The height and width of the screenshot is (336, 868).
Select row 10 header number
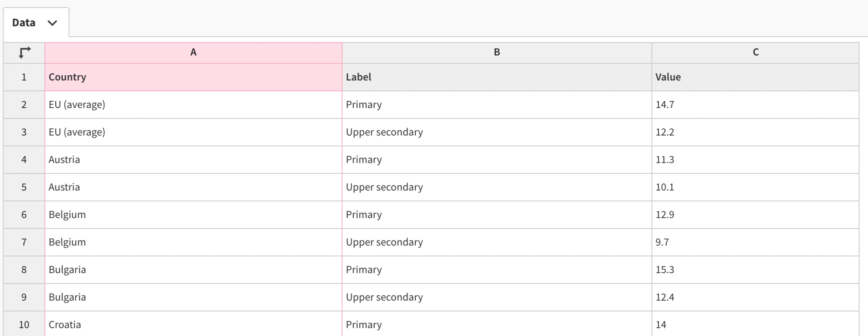(24, 325)
